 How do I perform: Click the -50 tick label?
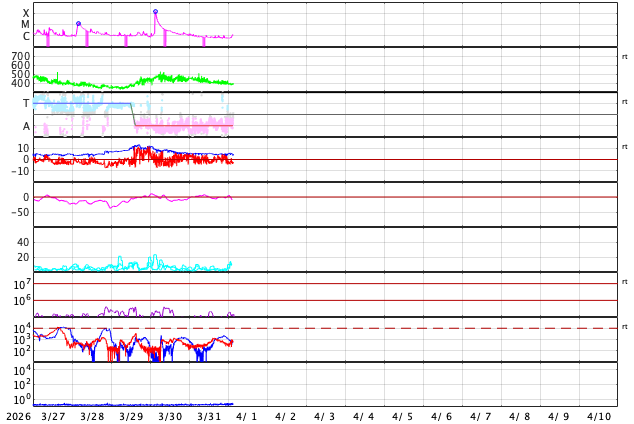[20, 212]
